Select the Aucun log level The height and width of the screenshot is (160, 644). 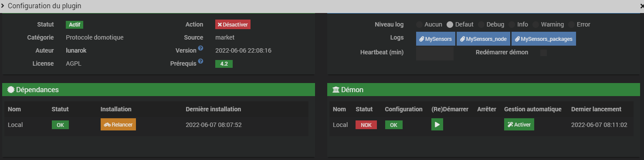[419, 24]
